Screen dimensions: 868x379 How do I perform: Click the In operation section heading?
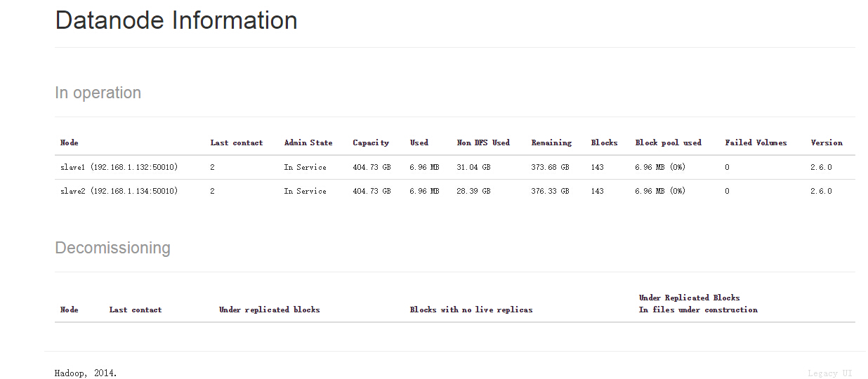pos(98,93)
